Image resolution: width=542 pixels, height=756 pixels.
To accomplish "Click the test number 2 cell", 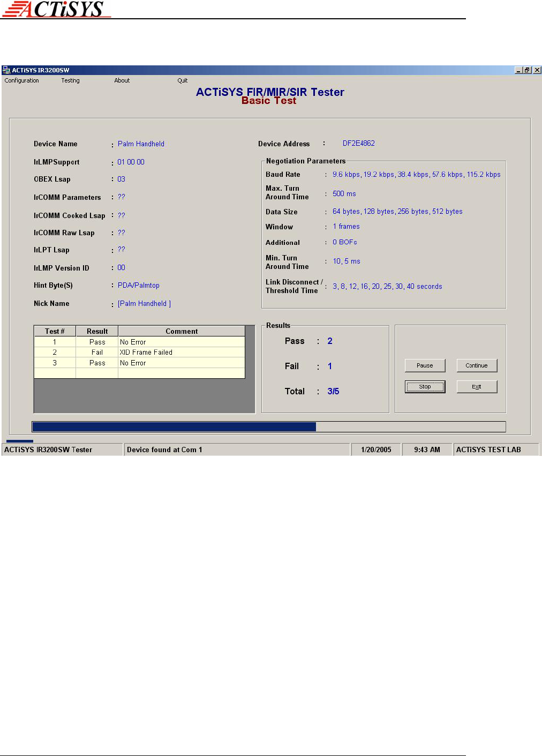I will [55, 352].
